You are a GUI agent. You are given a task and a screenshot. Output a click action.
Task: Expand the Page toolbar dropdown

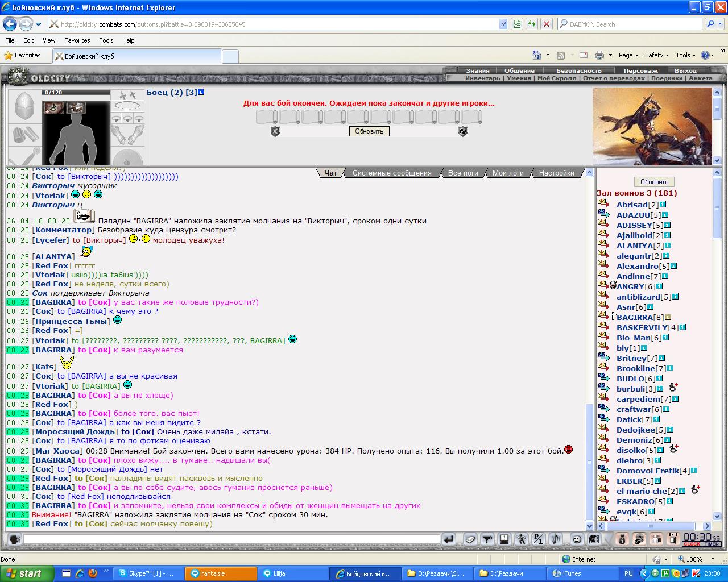[x=628, y=55]
